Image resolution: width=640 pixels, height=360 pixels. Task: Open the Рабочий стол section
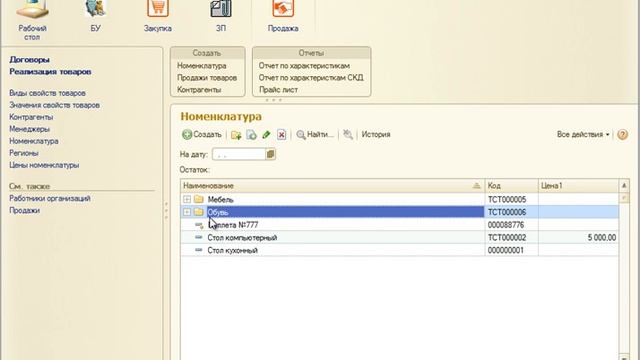click(x=32, y=20)
